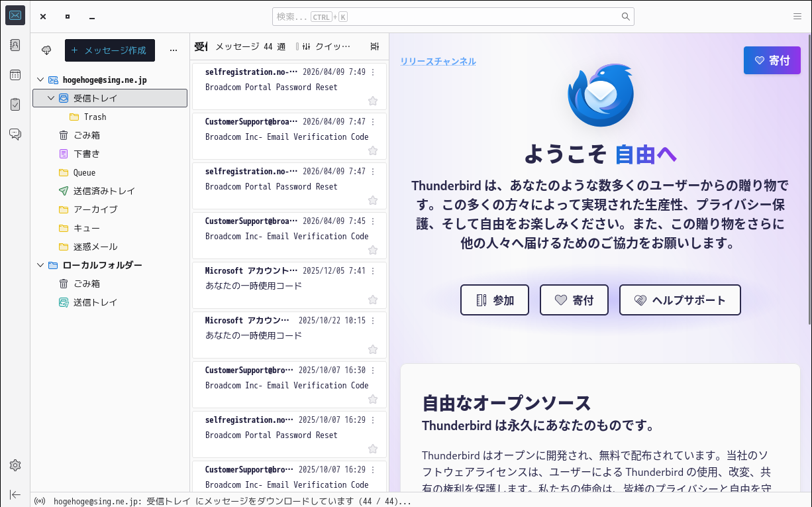Focus the 検索 search field
This screenshot has height=507, width=812.
pos(453,17)
